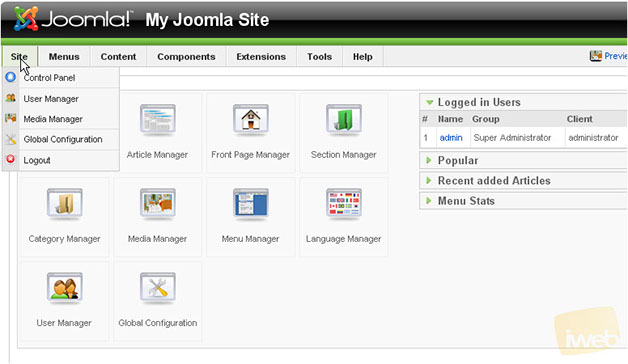This screenshot has height=364, width=628.
Task: Open the Menu Manager icon
Action: click(251, 203)
